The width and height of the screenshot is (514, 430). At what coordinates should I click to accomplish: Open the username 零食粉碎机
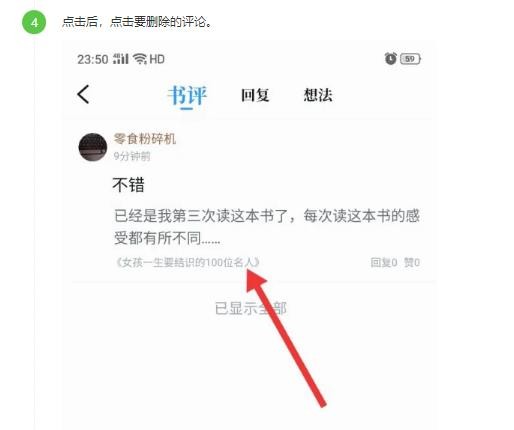pos(145,138)
